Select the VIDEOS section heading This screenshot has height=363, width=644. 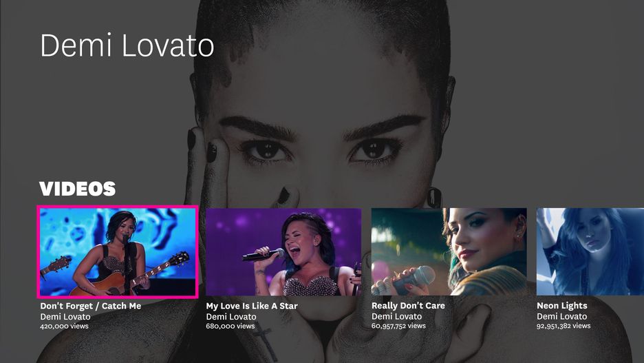[78, 189]
